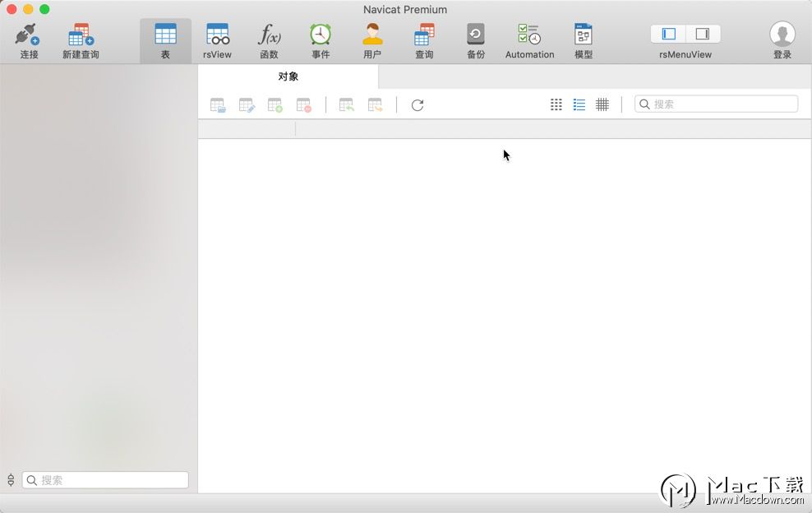Toggle the right sidebar pane view
Screen dimensions: 812x513
click(703, 35)
